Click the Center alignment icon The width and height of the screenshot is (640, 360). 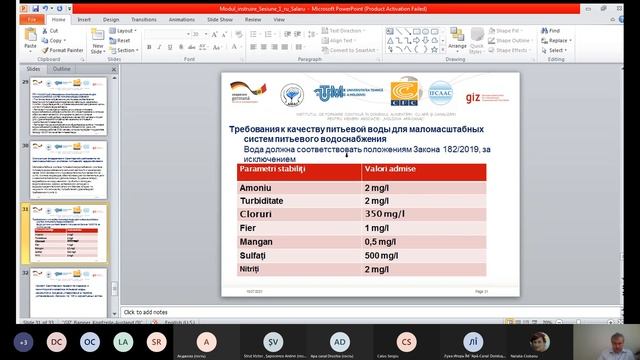(264, 47)
